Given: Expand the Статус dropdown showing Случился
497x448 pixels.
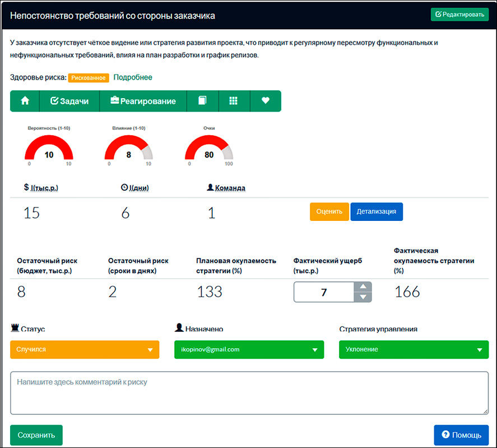Looking at the screenshot, I should pyautogui.click(x=85, y=349).
